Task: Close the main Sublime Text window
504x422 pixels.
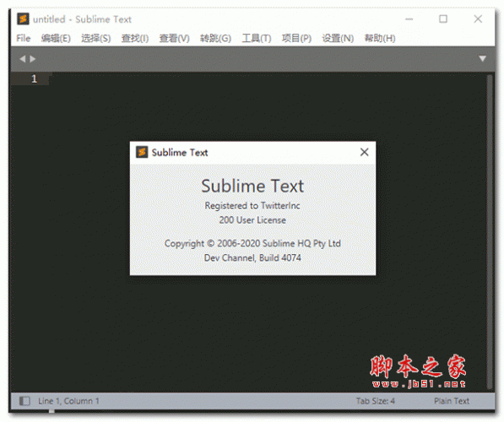Action: 478,19
